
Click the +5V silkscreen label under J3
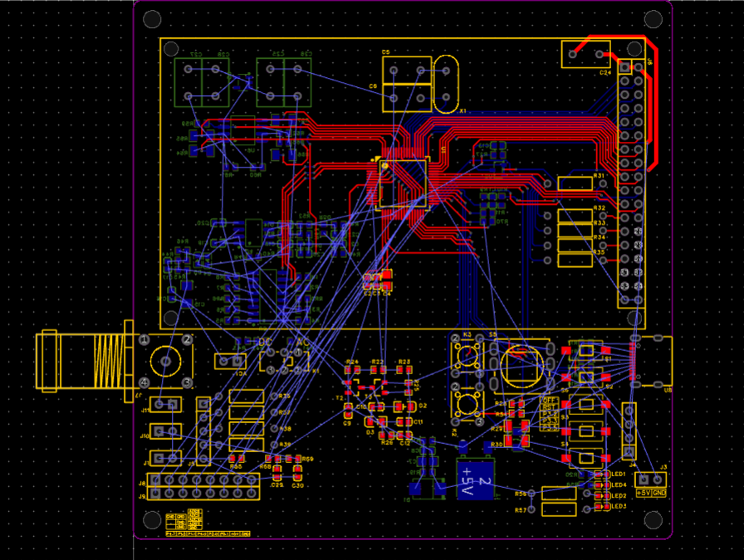[x=644, y=493]
